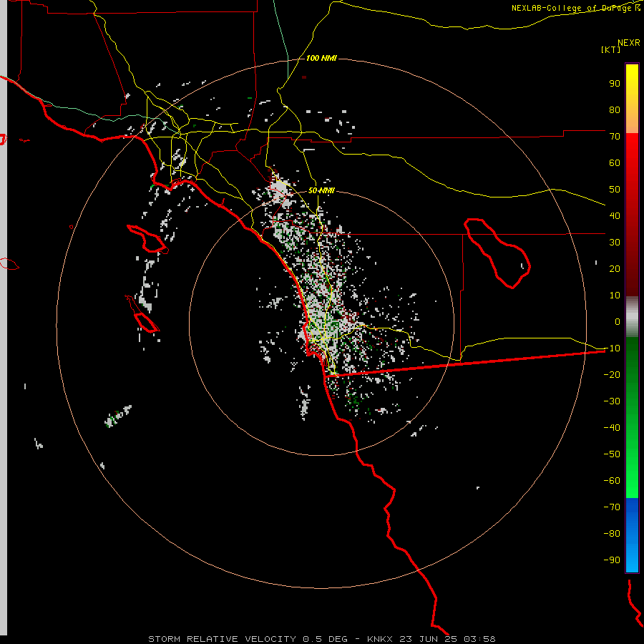Click the Storm Relative Velocity caption at bottom
This screenshot has height=644, width=644.
tap(321, 639)
